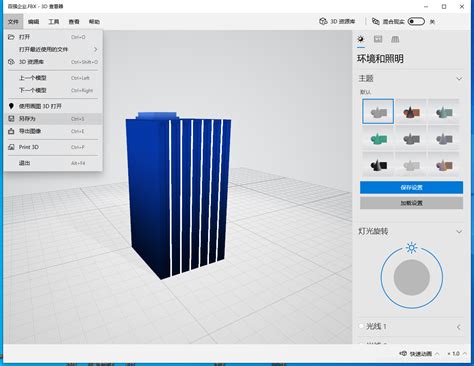Collapse the 灯光旋转 light rotation section
This screenshot has height=366, width=474.
[x=459, y=231]
